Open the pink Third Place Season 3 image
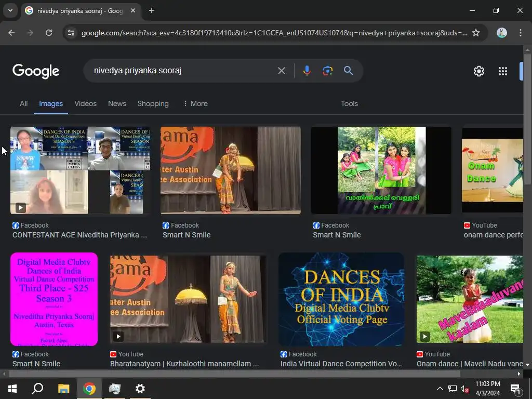The height and width of the screenshot is (399, 532). tap(54, 299)
